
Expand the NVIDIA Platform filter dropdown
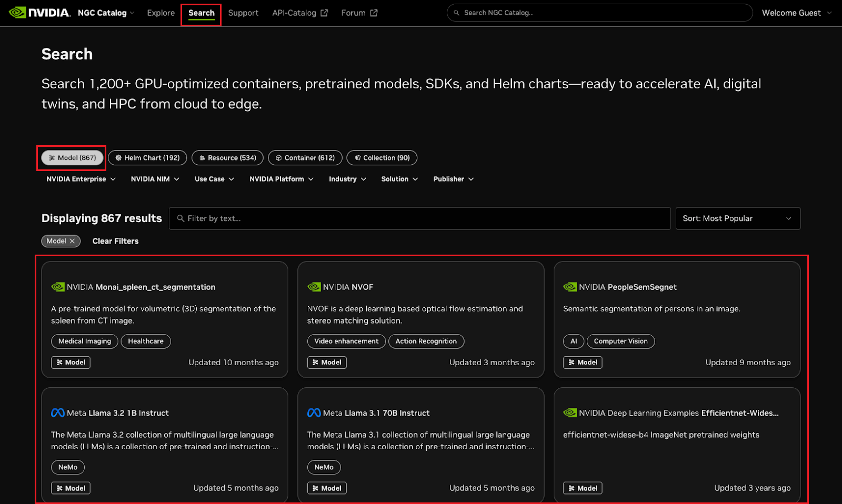point(282,179)
